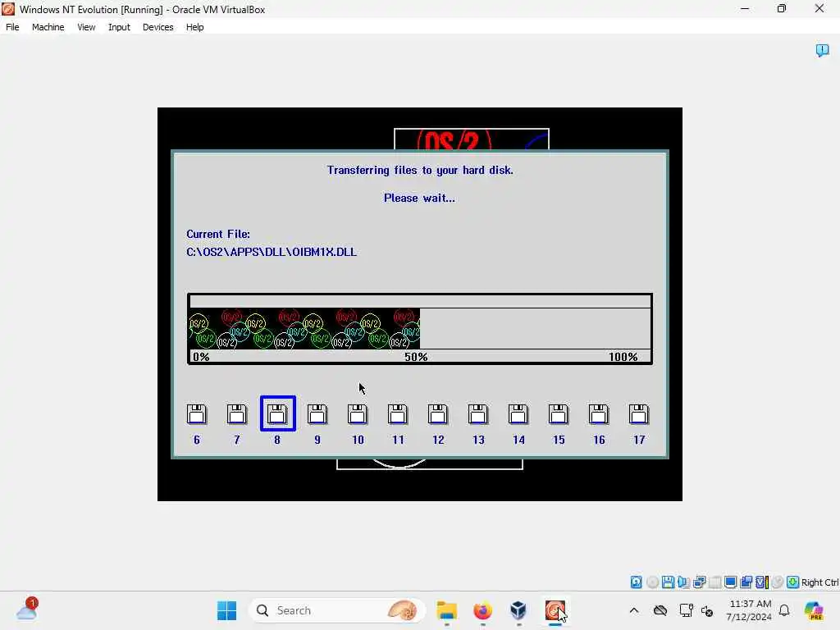
Task: Click floppy diskette icon number 9
Action: tap(317, 414)
